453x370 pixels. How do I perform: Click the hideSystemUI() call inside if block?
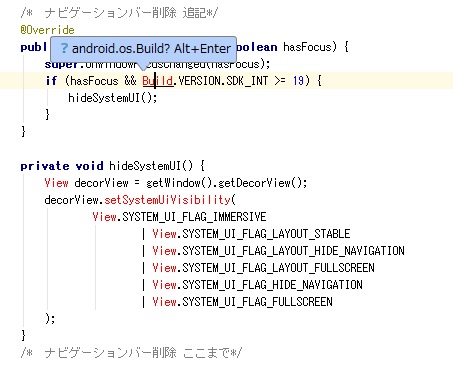pos(113,98)
